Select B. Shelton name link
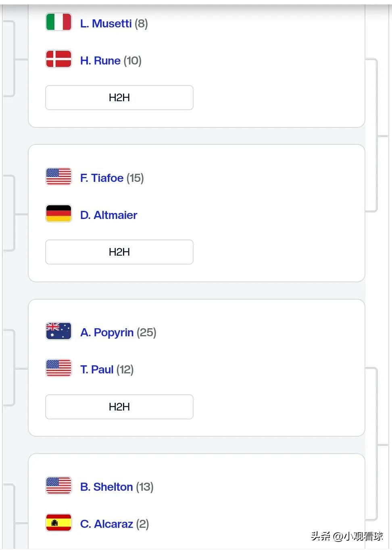 [x=106, y=487]
